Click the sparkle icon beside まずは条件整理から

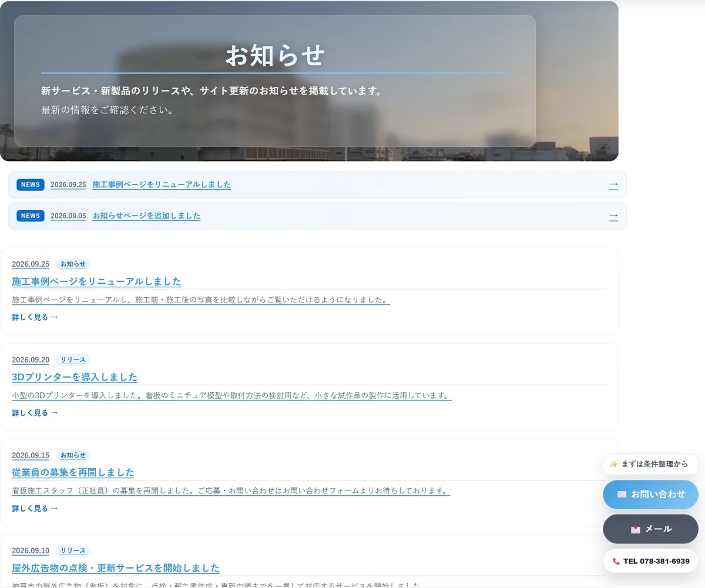(x=614, y=464)
